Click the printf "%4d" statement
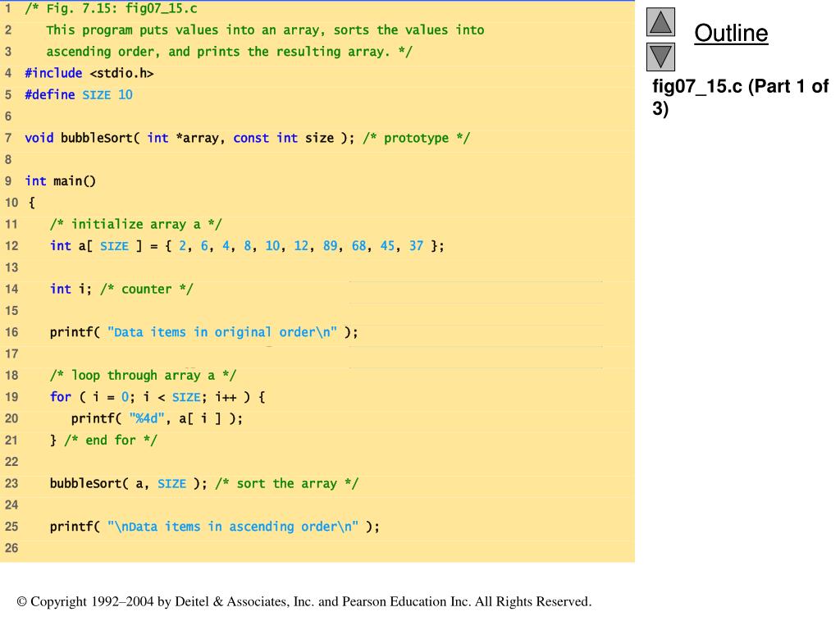This screenshot has width=840, height=630. (157, 418)
